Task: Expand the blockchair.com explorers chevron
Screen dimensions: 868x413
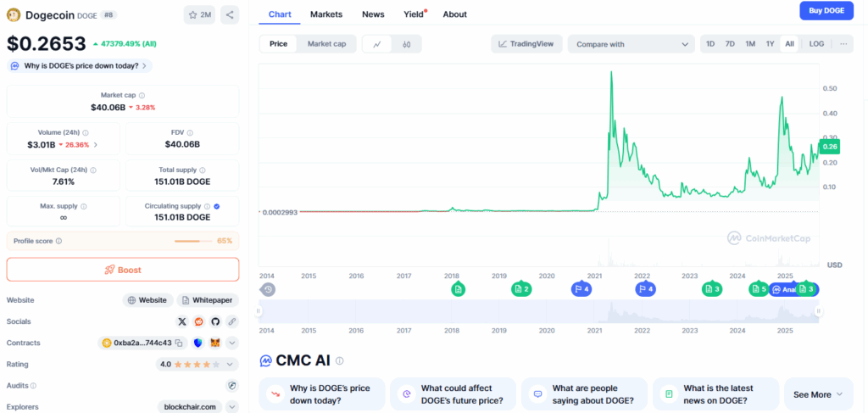Action: tap(232, 407)
